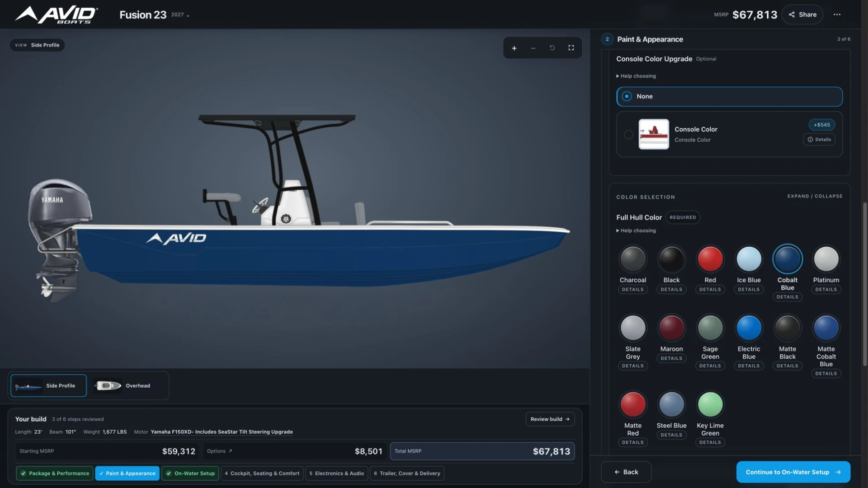Click Review build button
Screen dimensions: 868x488
point(550,419)
